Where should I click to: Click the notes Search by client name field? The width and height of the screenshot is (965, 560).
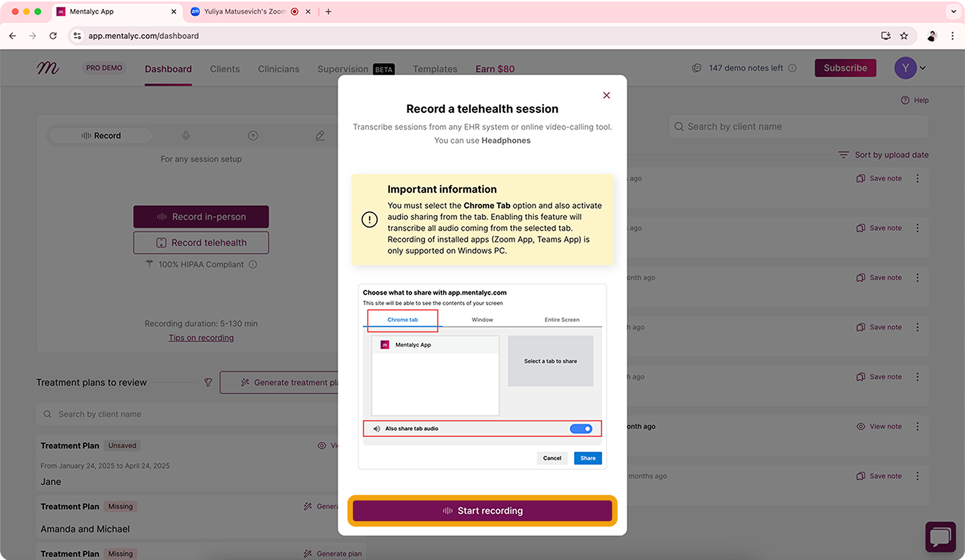pyautogui.click(x=799, y=127)
